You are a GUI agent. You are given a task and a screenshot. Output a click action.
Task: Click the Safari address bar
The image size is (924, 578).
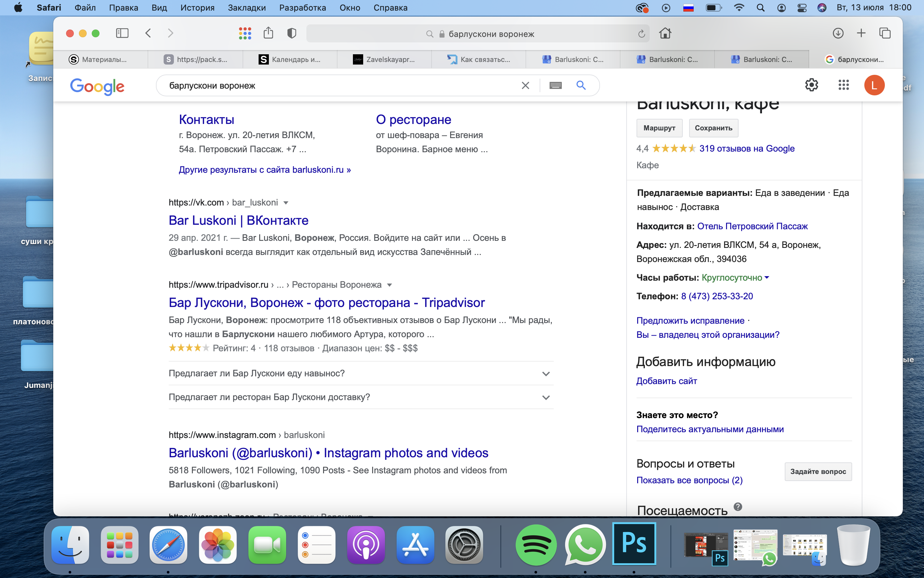[x=477, y=34]
